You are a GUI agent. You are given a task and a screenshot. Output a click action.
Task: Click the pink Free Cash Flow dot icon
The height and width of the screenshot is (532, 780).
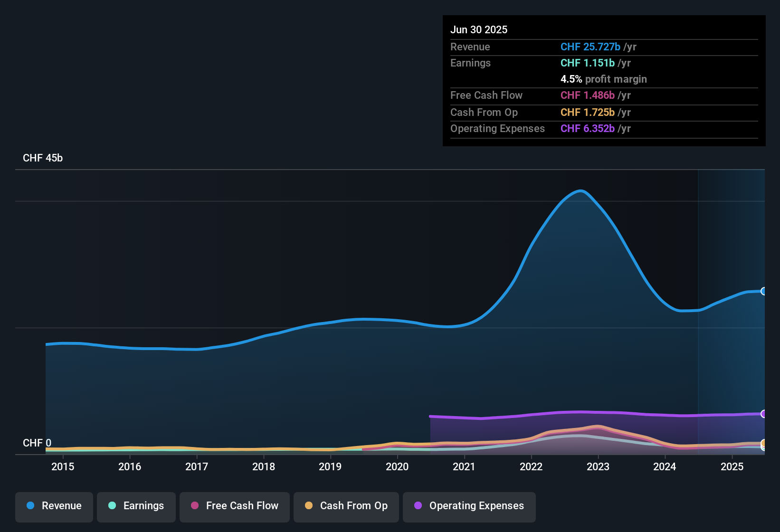[194, 506]
